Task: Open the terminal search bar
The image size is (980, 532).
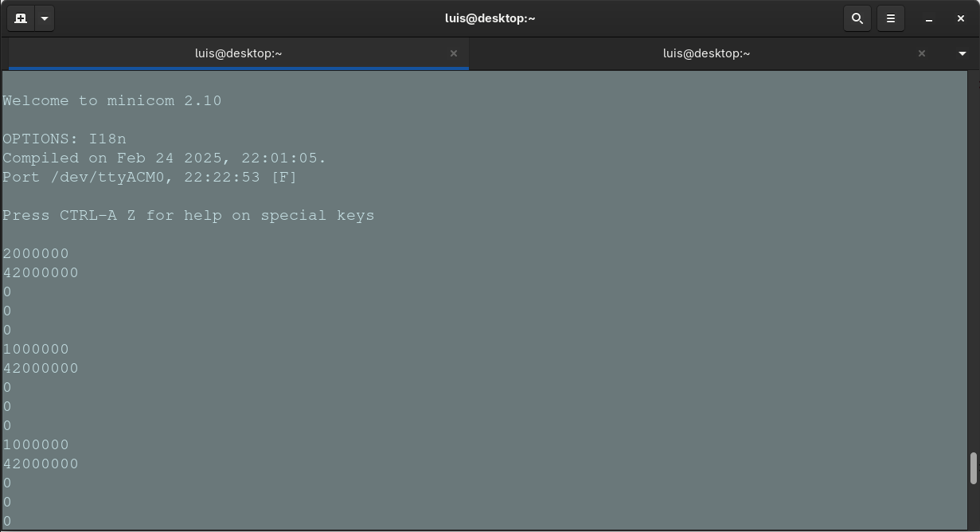Action: click(x=857, y=18)
